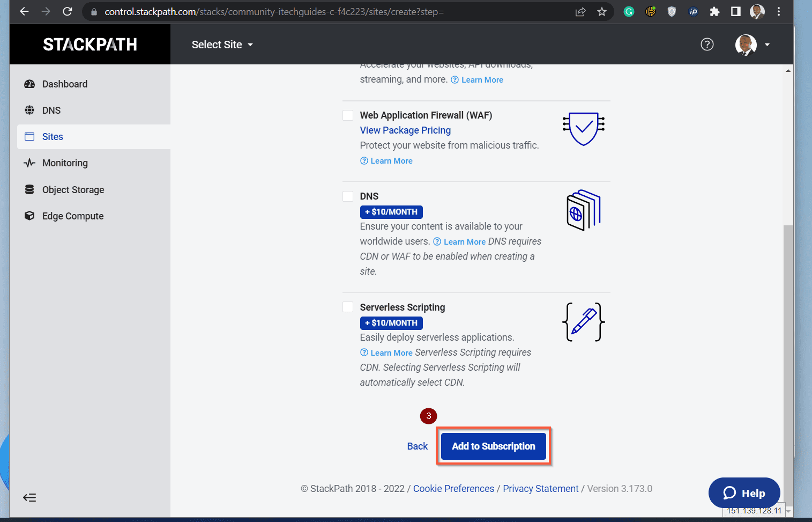812x522 pixels.
Task: Enable the Serverless Scripting checkbox
Action: (x=348, y=307)
